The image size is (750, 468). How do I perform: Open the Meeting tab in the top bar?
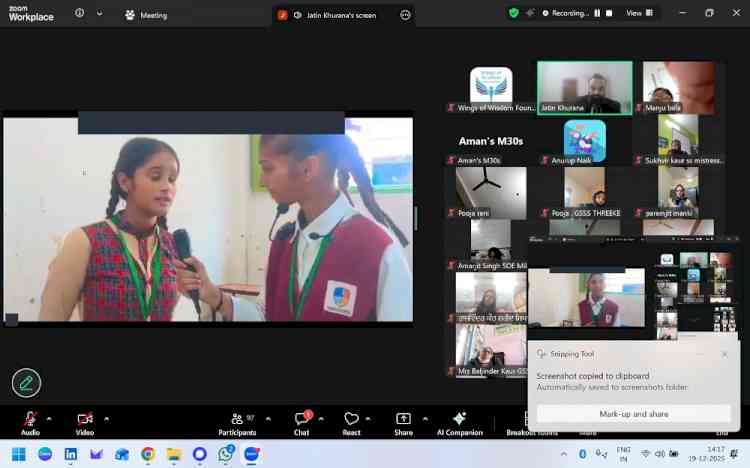146,15
